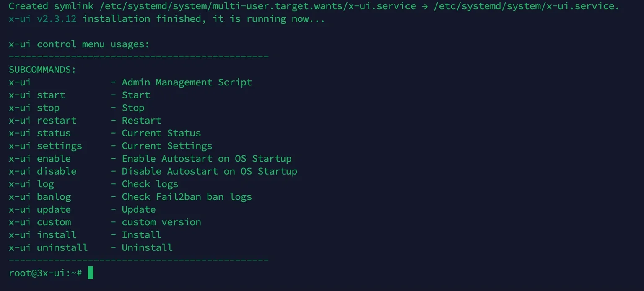
Task: Click the 'x-ui uninstall' subcommand text
Action: tap(48, 247)
